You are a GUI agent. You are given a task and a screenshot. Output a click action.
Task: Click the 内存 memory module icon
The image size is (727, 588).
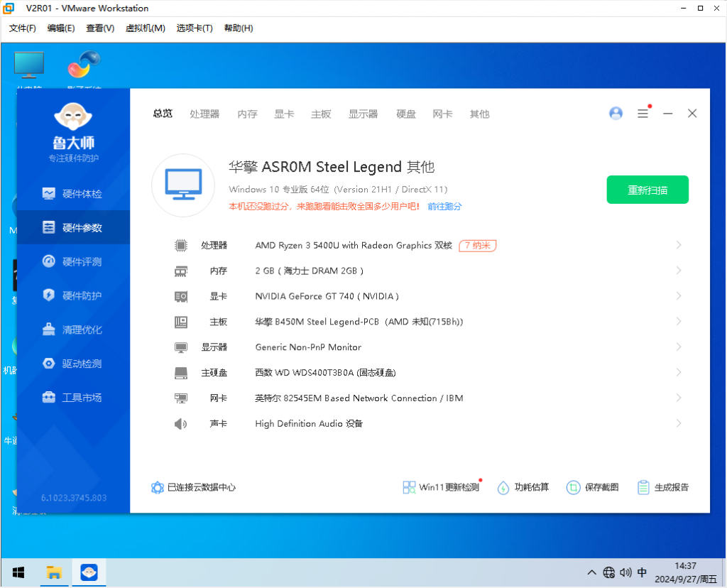point(181,271)
